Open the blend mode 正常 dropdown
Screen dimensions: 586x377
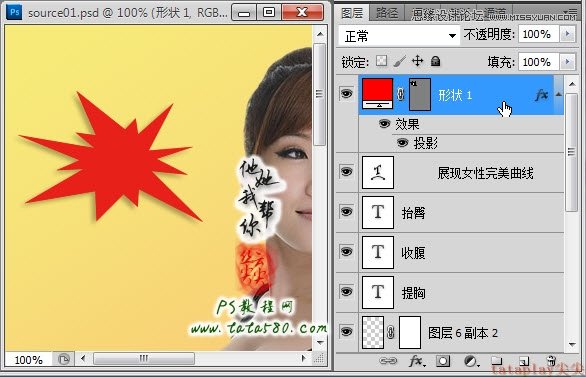(399, 36)
